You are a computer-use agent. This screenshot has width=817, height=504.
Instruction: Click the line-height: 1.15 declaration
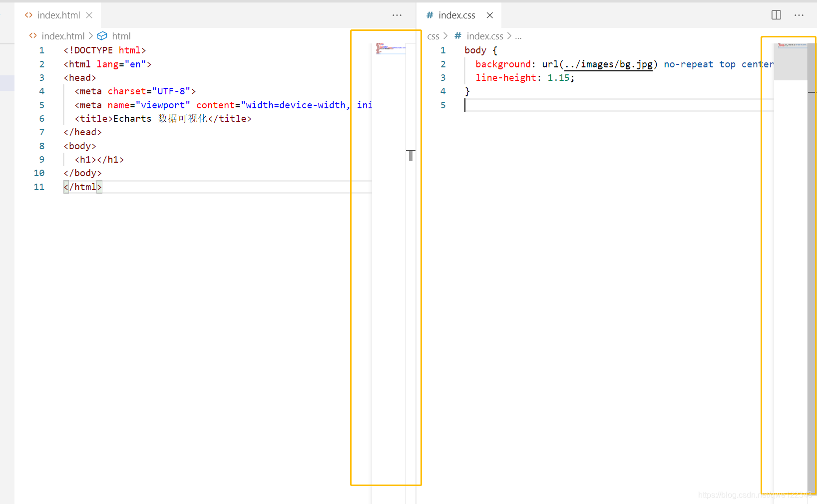coord(525,78)
